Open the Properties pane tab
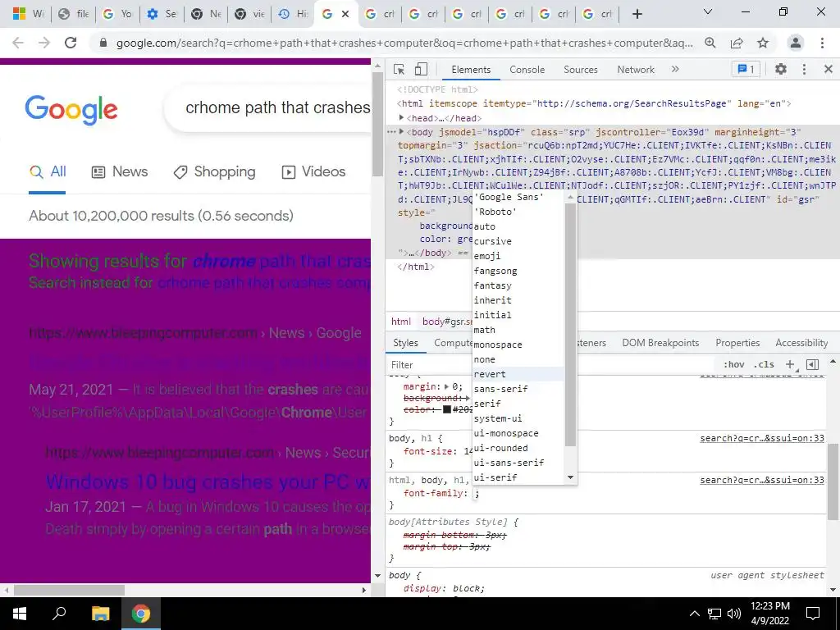This screenshot has height=630, width=840. pos(737,343)
